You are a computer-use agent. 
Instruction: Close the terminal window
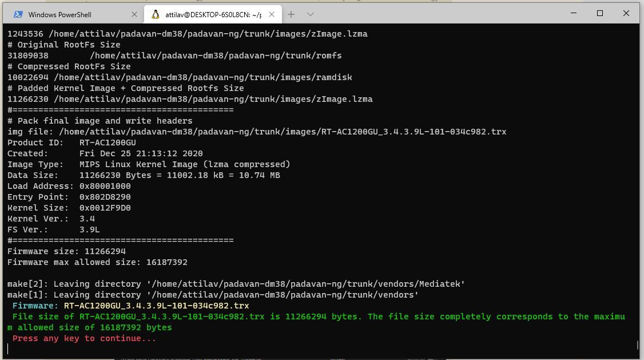(x=626, y=13)
